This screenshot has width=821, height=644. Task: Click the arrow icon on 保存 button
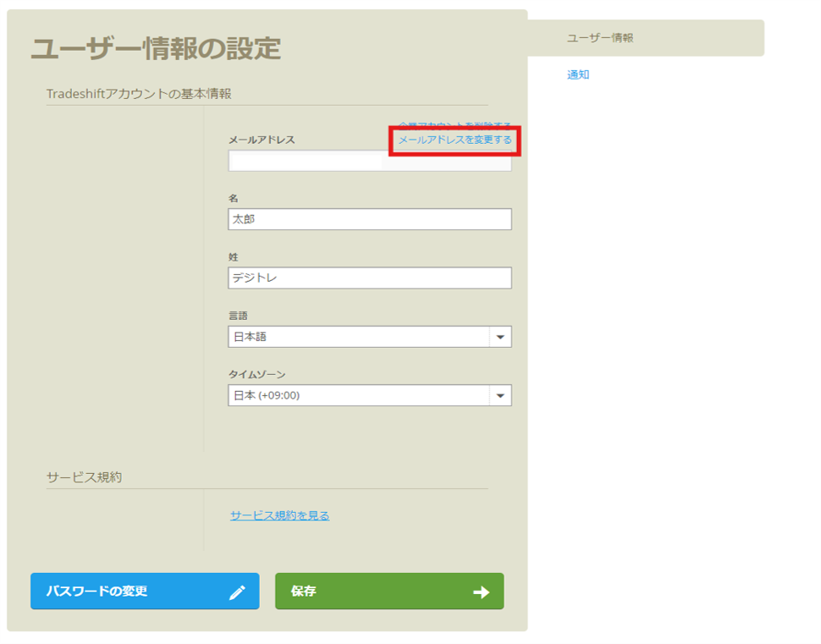coord(481,592)
